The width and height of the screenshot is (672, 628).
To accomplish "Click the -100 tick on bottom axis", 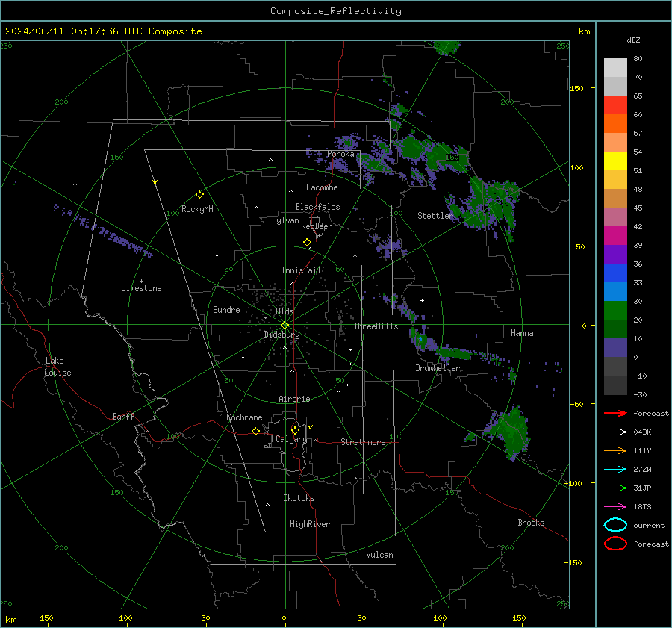I will pyautogui.click(x=123, y=618).
